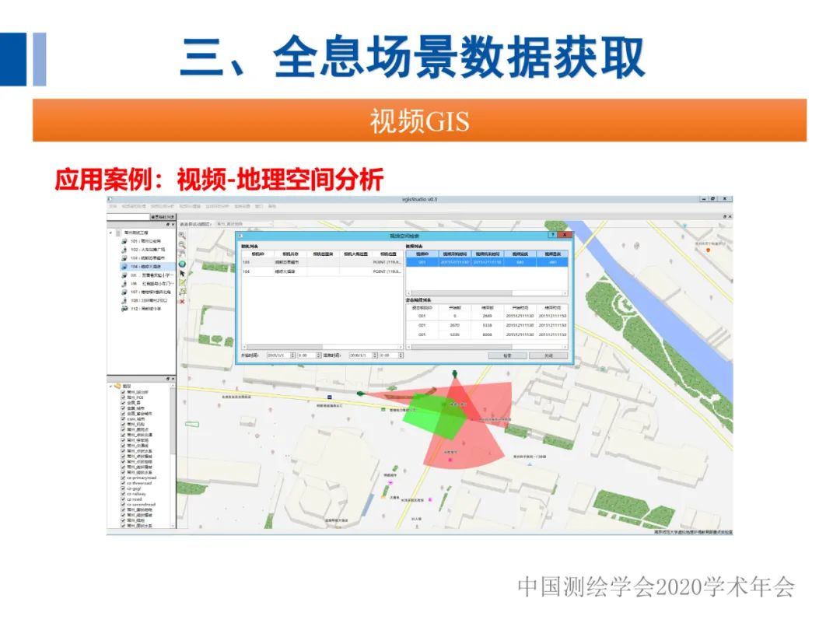Image resolution: width=840 pixels, height=630 pixels.
Task: Uncheck the cz-railway layer checkbox
Action: 123,495
